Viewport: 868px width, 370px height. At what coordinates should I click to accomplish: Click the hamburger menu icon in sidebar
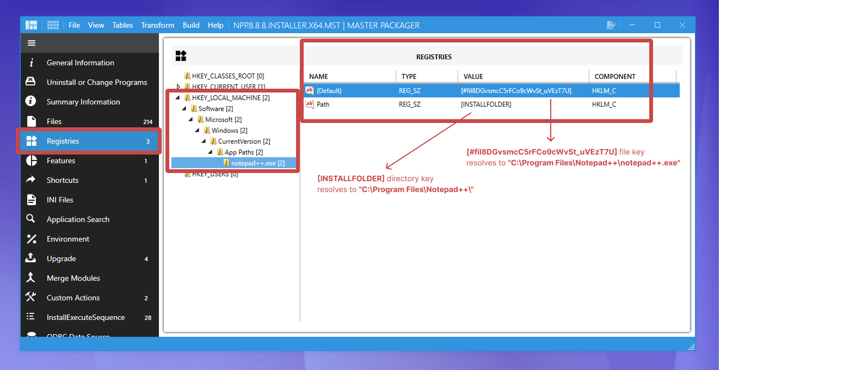[x=32, y=43]
